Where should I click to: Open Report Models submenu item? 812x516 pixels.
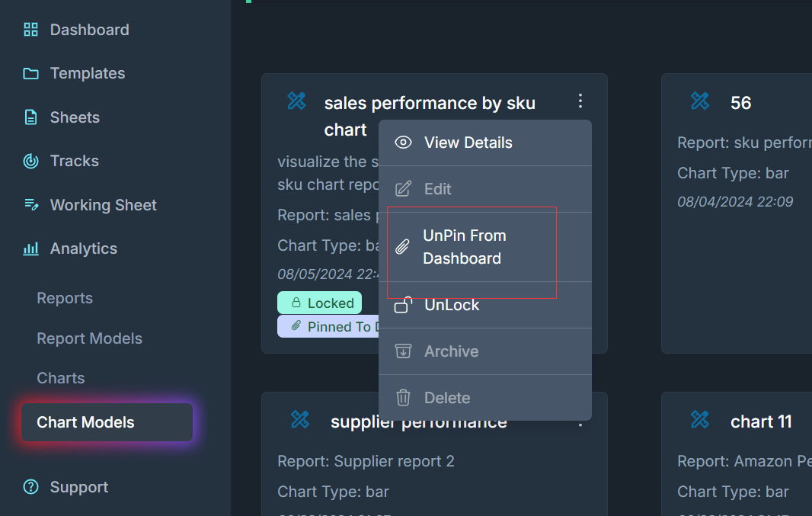[x=90, y=339]
